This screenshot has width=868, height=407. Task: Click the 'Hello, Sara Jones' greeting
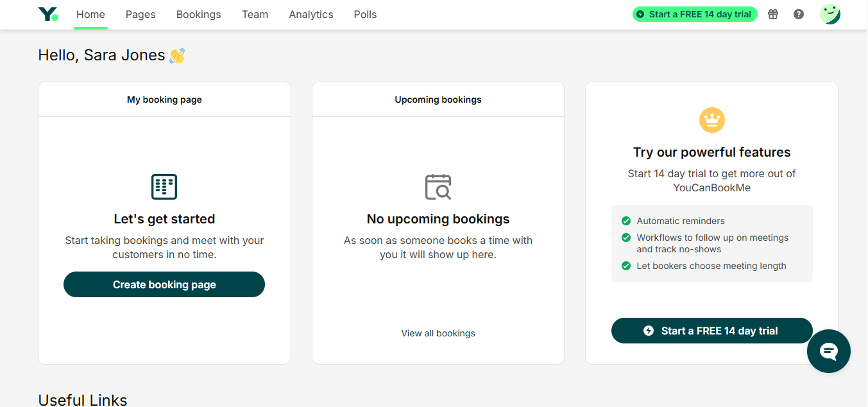[112, 55]
